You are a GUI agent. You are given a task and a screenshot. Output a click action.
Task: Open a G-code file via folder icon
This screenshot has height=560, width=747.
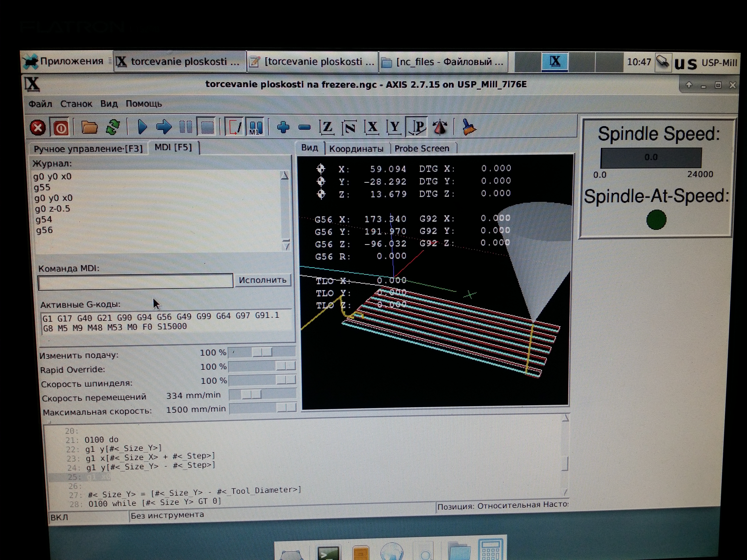pos(89,128)
